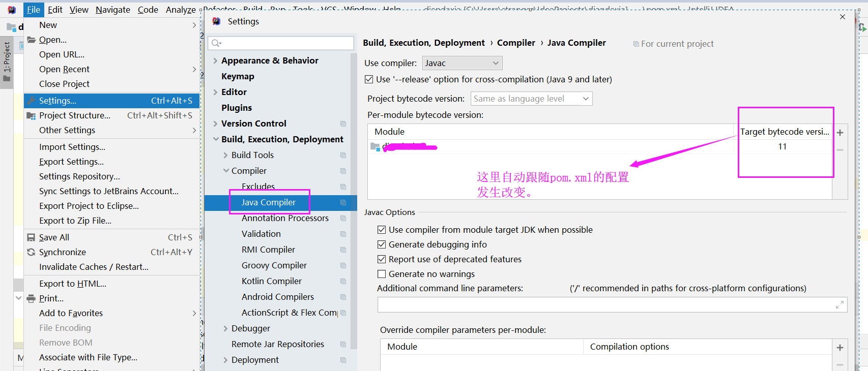Click the Open folder icon in File menu

tap(32, 40)
